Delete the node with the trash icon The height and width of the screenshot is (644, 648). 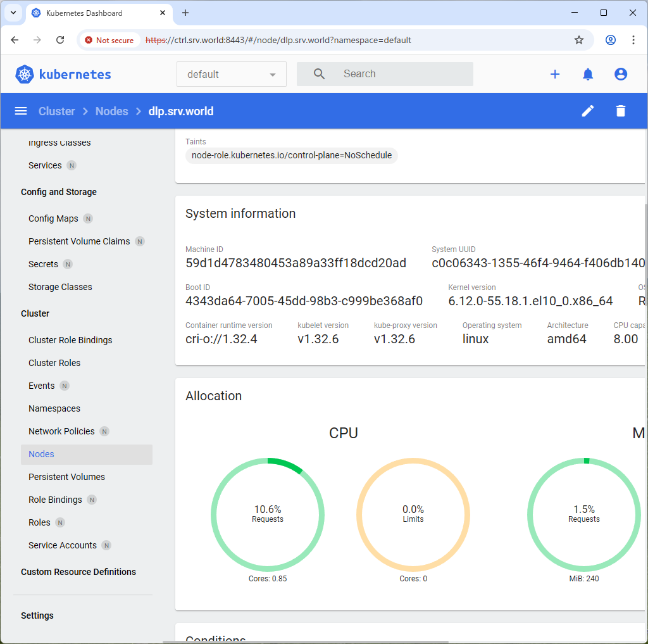[620, 111]
